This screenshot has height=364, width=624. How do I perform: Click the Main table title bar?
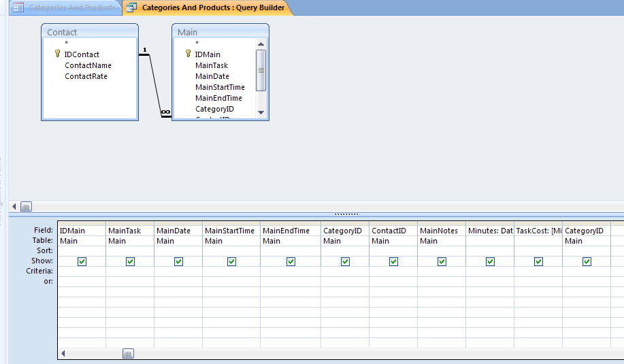pos(220,32)
